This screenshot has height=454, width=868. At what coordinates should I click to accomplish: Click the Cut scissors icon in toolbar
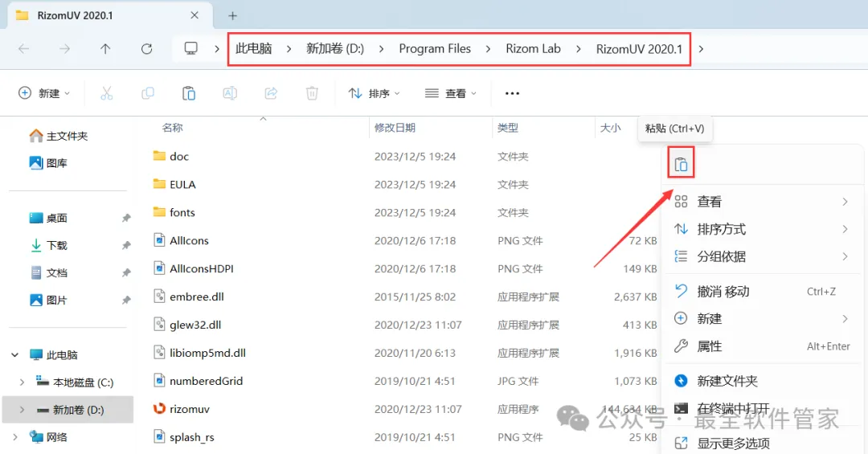pos(106,93)
